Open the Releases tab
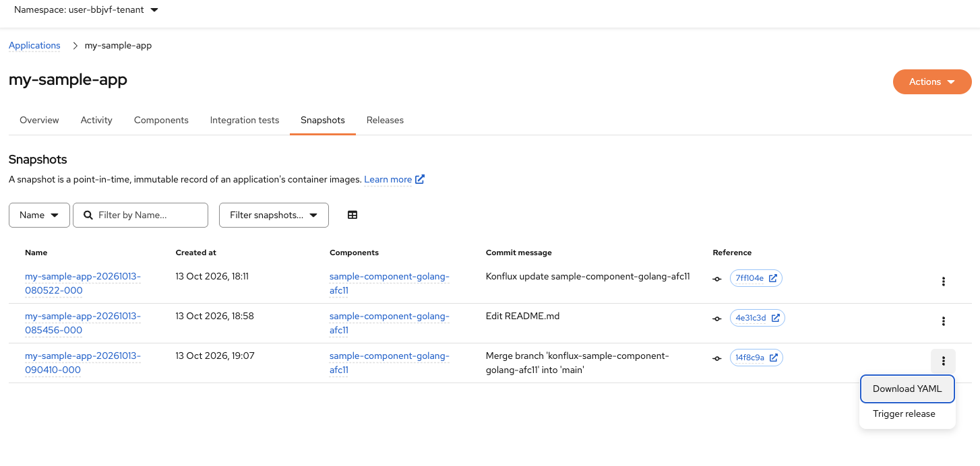This screenshot has width=980, height=466. pos(385,120)
